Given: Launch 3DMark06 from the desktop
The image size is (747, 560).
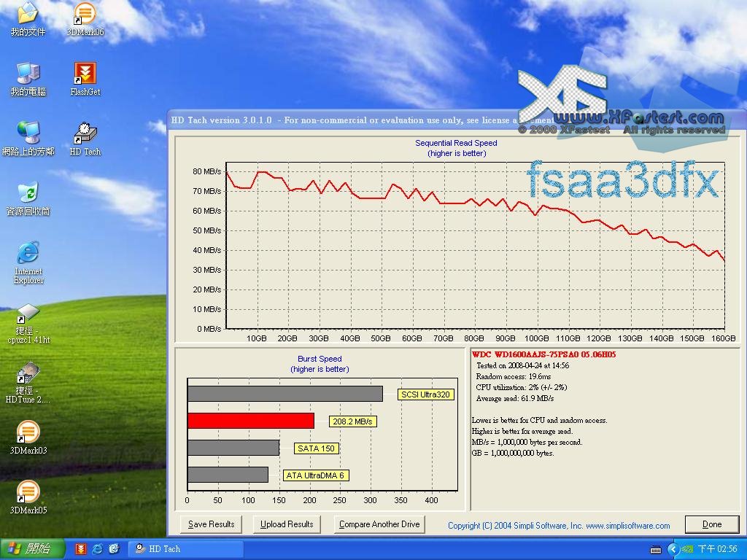Looking at the screenshot, I should [x=85, y=15].
